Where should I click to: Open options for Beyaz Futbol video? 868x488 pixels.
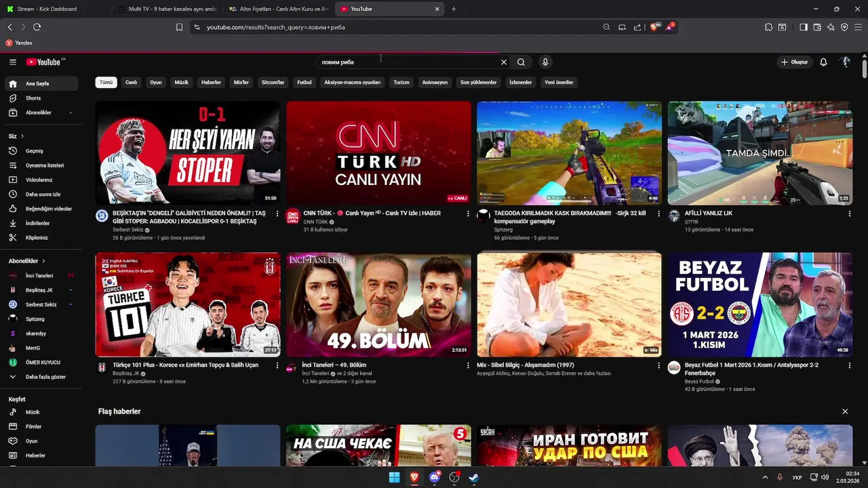point(850,365)
